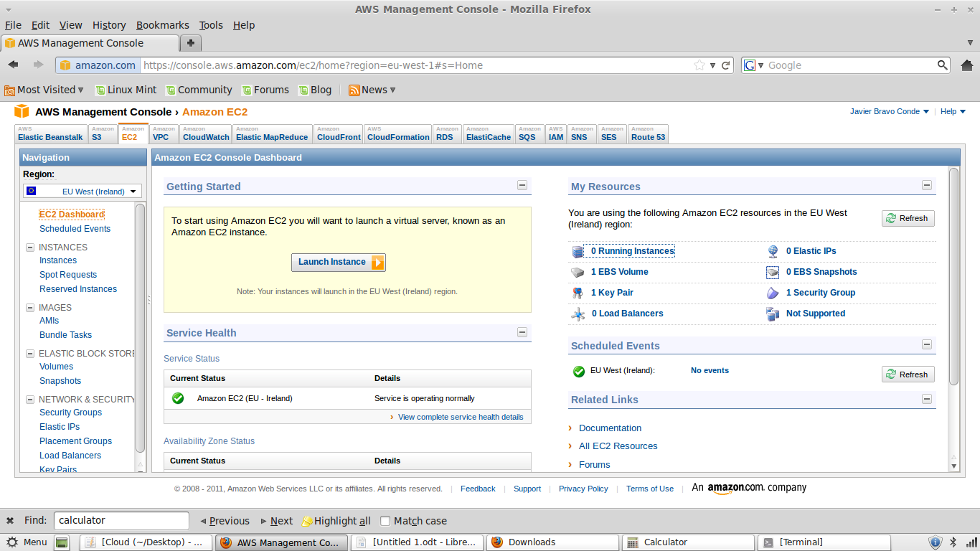Click green check icon in Scheduled Events

(579, 372)
